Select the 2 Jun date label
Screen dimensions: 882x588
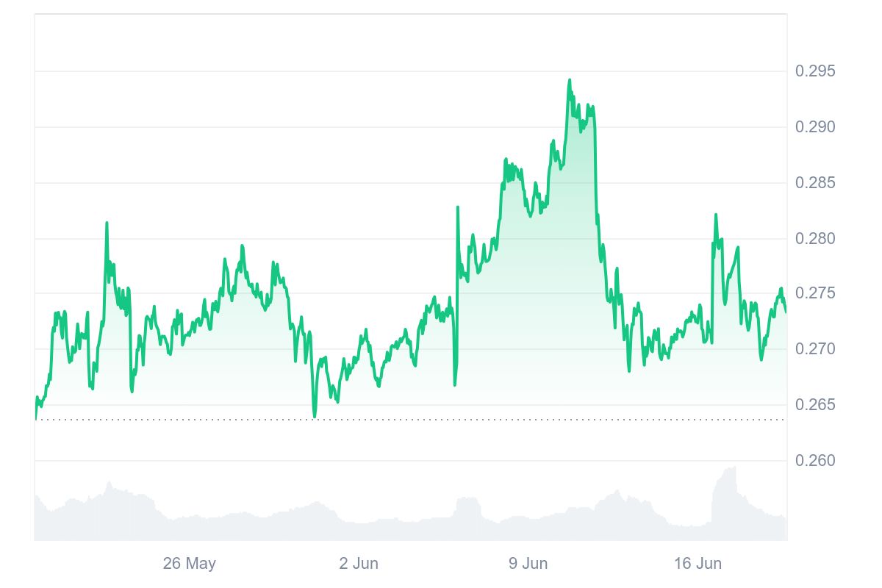(x=359, y=564)
